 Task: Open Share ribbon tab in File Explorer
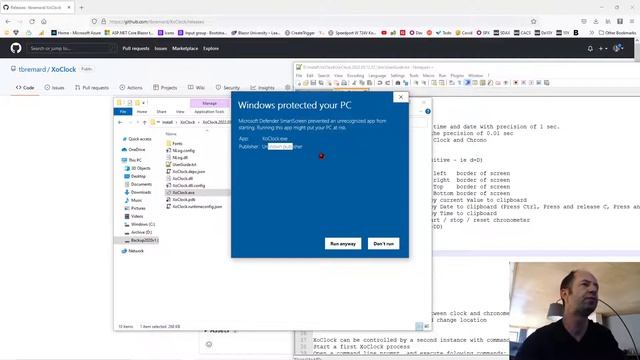[161, 111]
